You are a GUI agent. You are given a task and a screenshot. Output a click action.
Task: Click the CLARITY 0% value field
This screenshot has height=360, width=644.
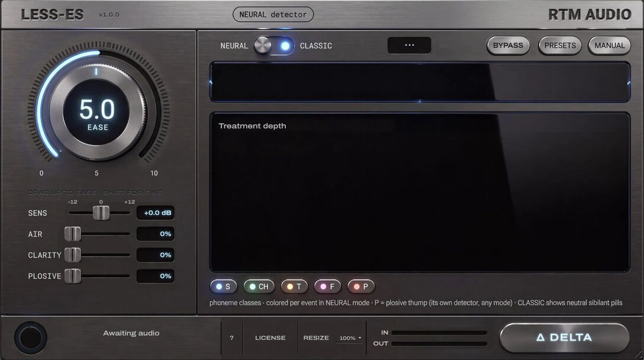point(155,255)
